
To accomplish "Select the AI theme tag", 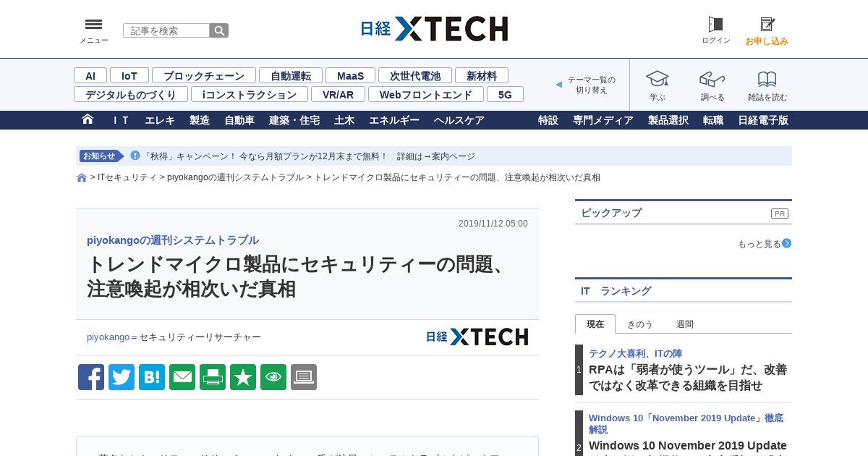I will 90,75.
